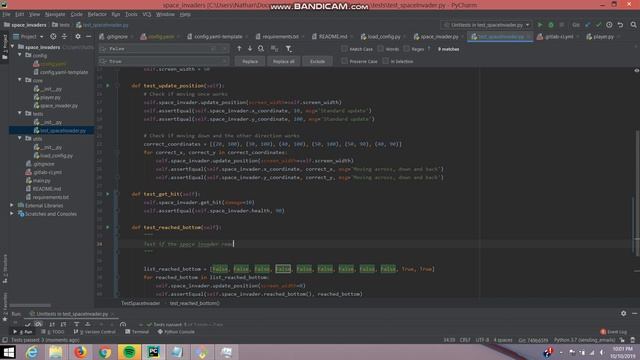
Task: Open Firefox from the taskbar
Action: pyautogui.click(x=80, y=352)
